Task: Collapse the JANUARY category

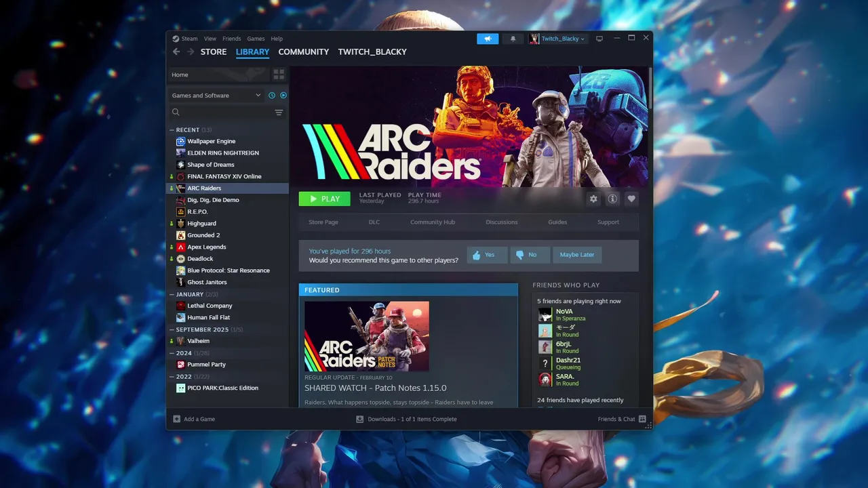Action: 172,294
